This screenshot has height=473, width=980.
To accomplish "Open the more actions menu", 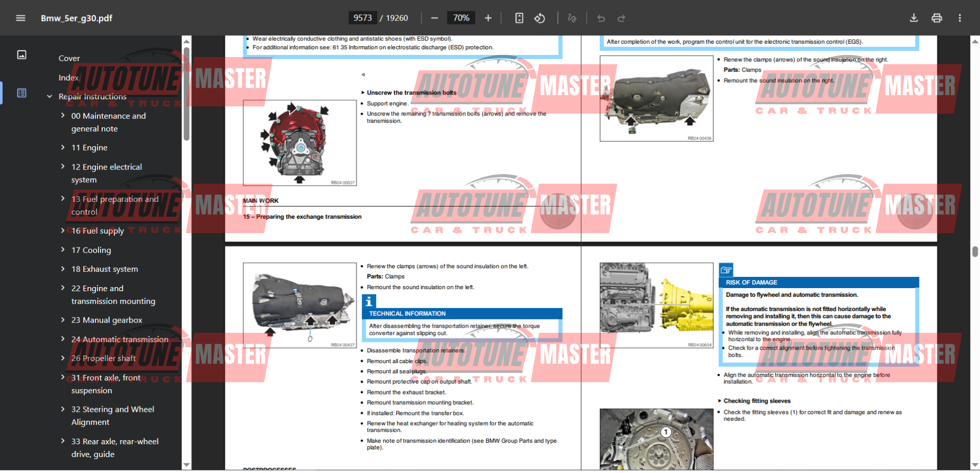I will coord(959,18).
